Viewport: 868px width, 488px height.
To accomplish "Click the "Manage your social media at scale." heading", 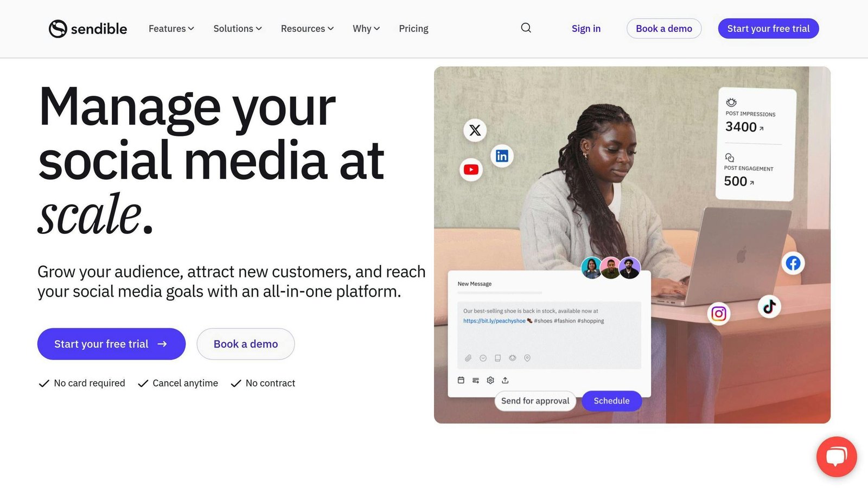I will (212, 160).
